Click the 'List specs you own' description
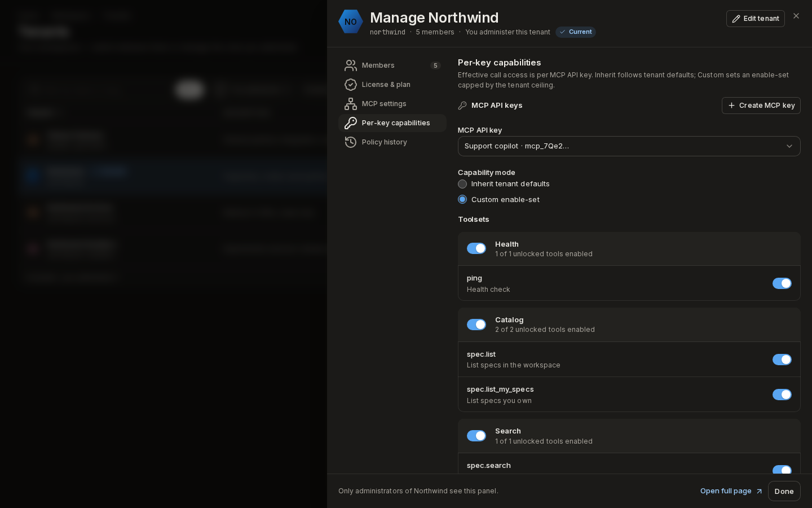Screen dimensions: 812x508 (x=499, y=401)
